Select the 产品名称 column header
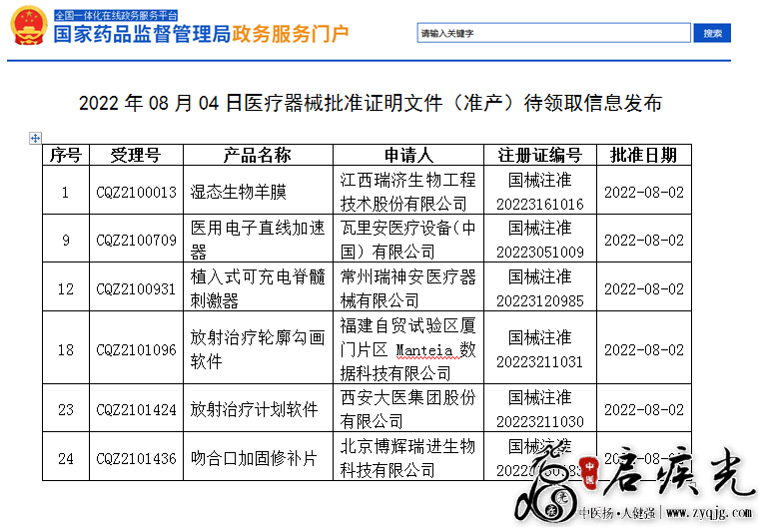The image size is (763, 532). click(257, 155)
